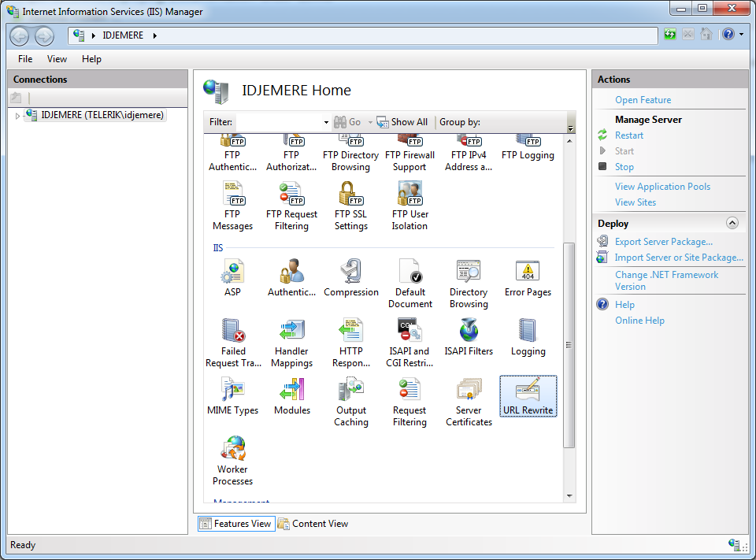Screen dimensions: 756x560
Task: Open FTP IPv4 Address restrictions
Action: pos(469,154)
